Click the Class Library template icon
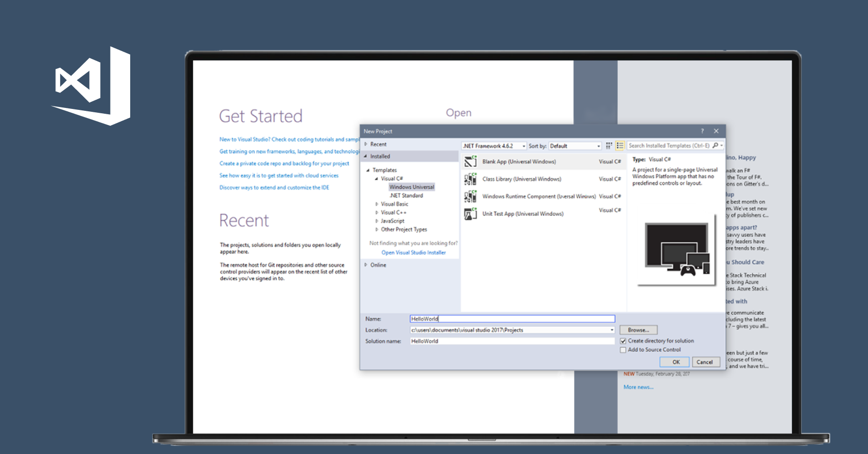868x454 pixels. click(470, 179)
